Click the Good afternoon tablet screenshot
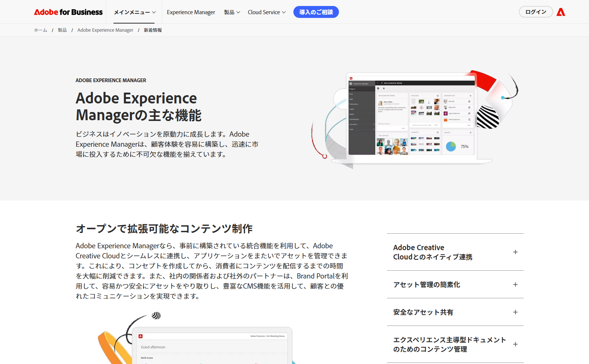Screen dimensions: 589x364 click(212, 346)
